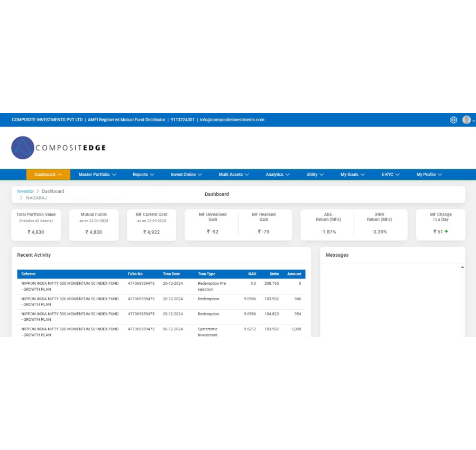Screen dimensions: 476x450
Task: Expand the E-KYC menu
Action: [390, 175]
